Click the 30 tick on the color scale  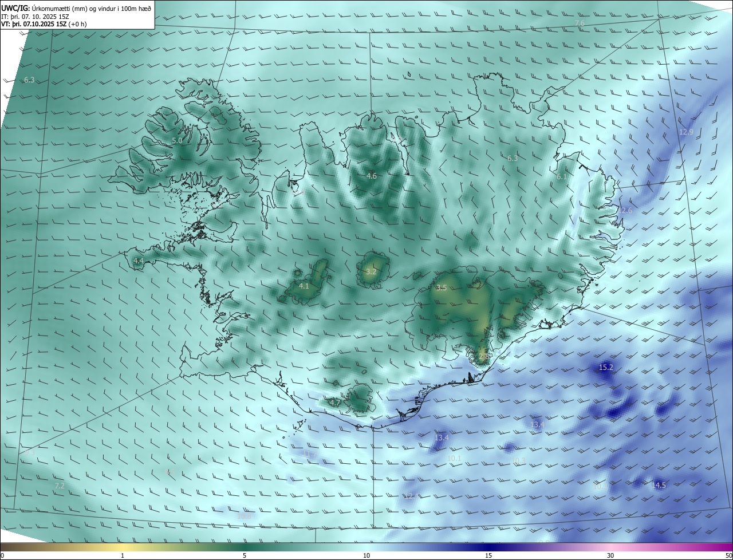click(610, 555)
